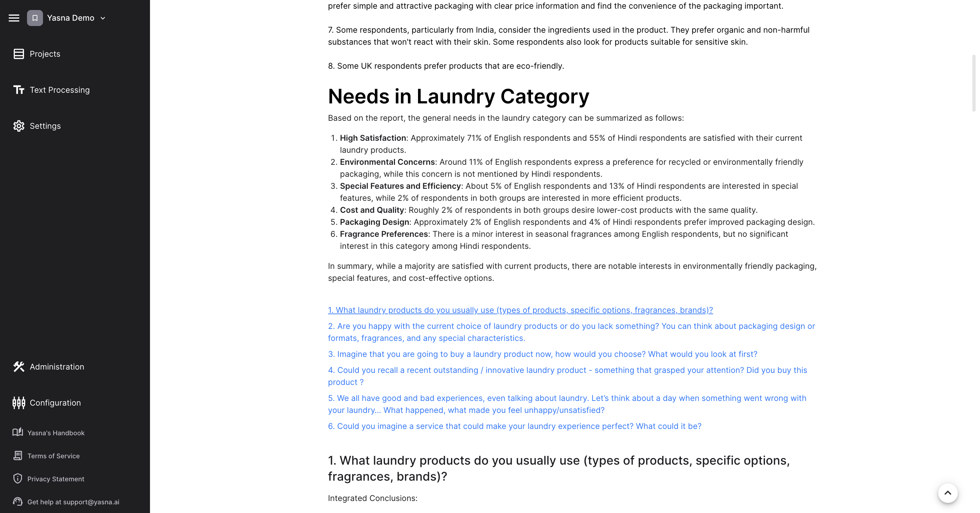Click the support help text link

click(73, 502)
